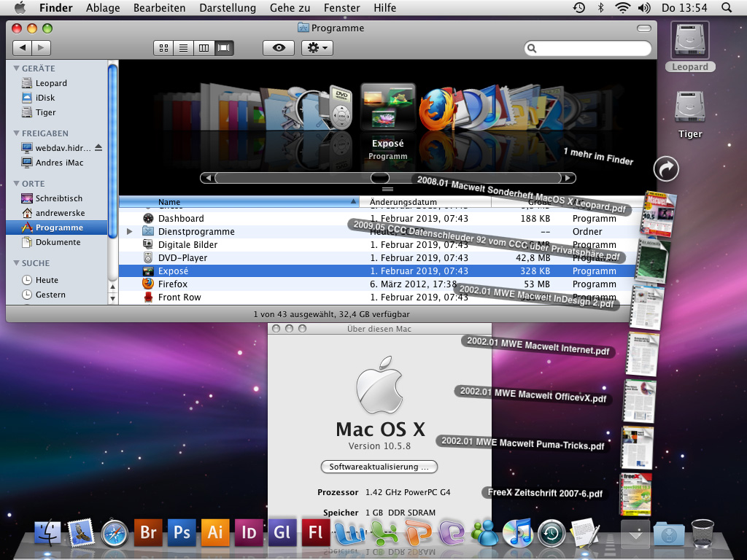Toggle Quick Look with the eye button
The width and height of the screenshot is (747, 560).
[x=279, y=47]
